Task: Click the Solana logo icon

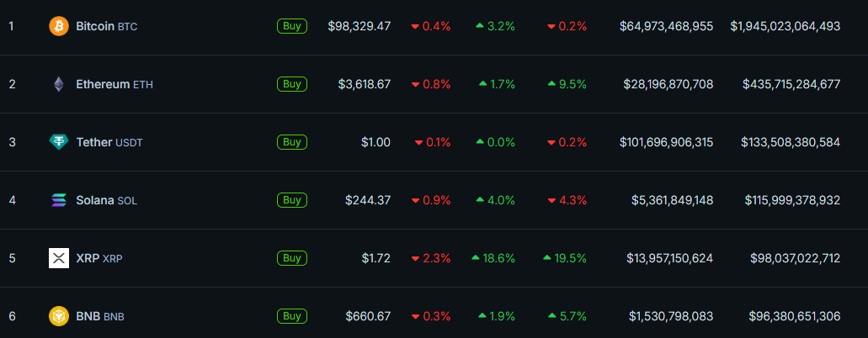Action: 59,200
